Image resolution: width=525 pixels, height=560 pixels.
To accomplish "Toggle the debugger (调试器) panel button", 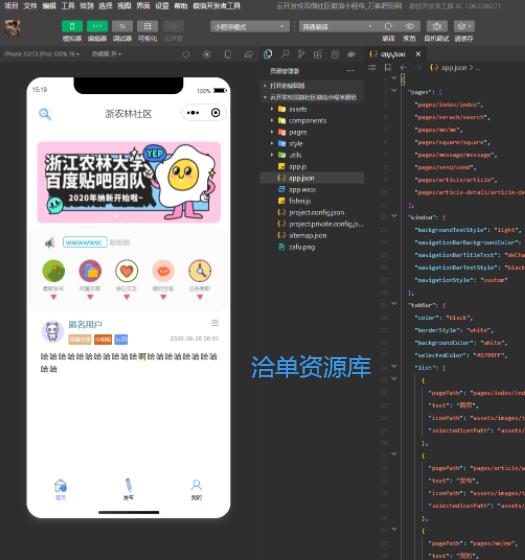I will (122, 26).
